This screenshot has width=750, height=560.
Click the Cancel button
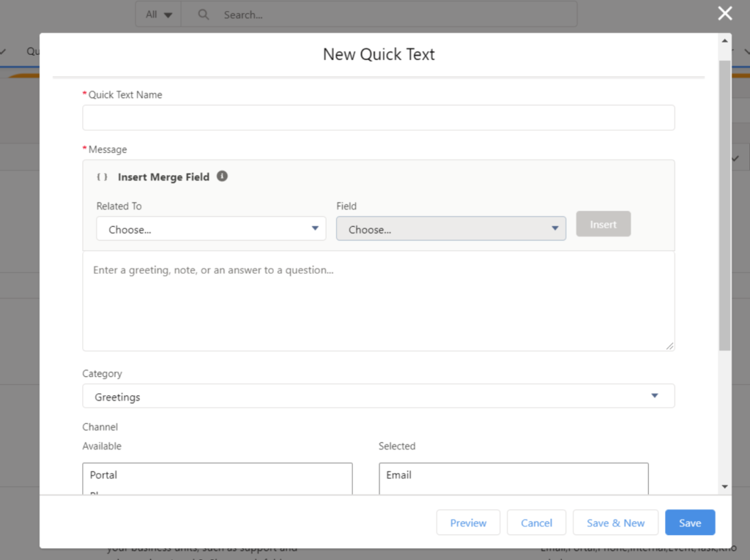(x=536, y=522)
